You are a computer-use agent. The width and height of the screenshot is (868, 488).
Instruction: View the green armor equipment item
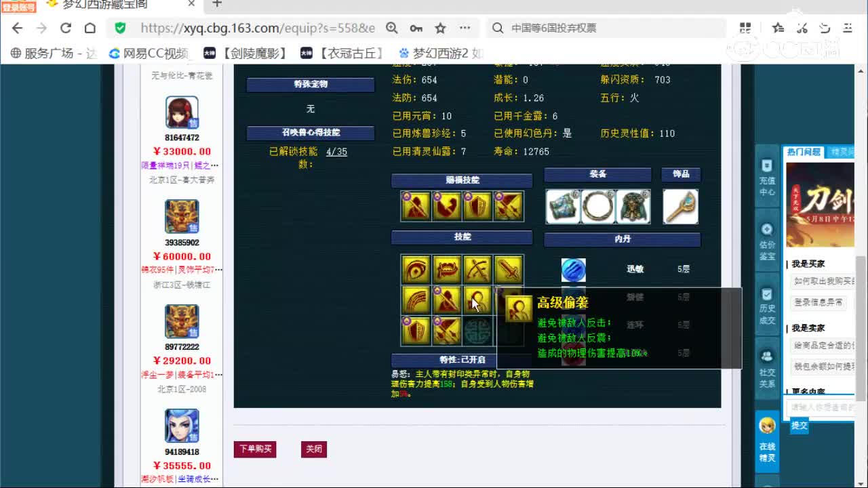point(633,207)
